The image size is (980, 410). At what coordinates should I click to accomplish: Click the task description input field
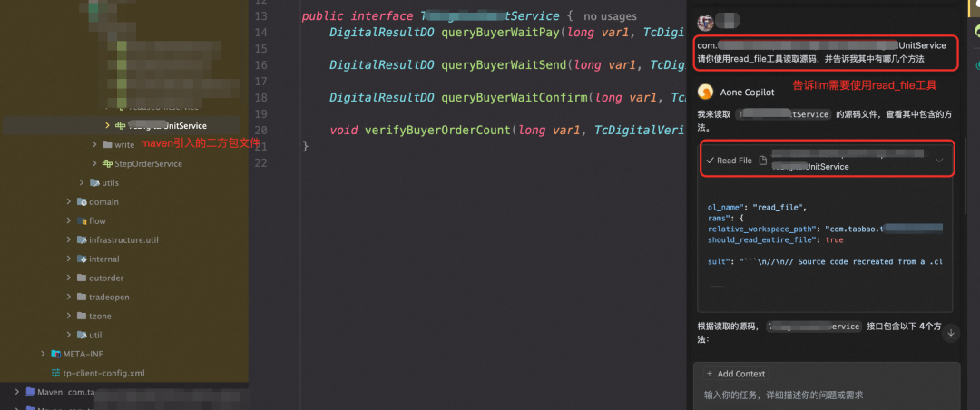(x=827, y=395)
